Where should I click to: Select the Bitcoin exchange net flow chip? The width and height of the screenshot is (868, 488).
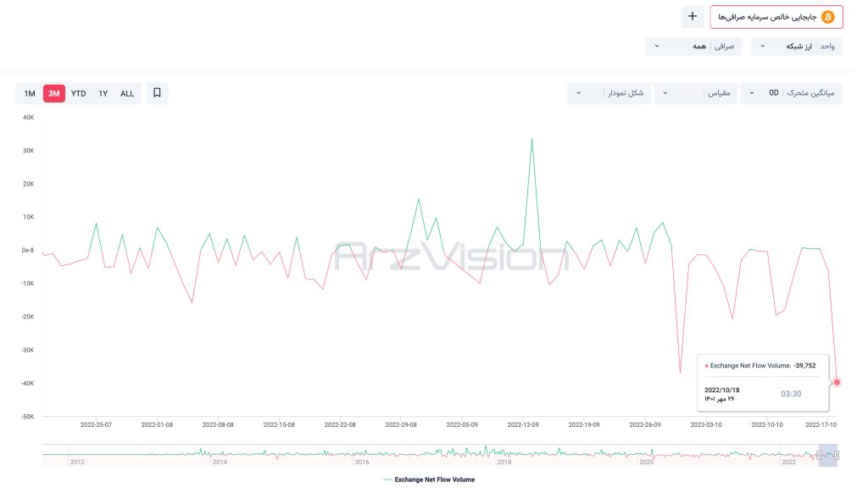[x=771, y=17]
